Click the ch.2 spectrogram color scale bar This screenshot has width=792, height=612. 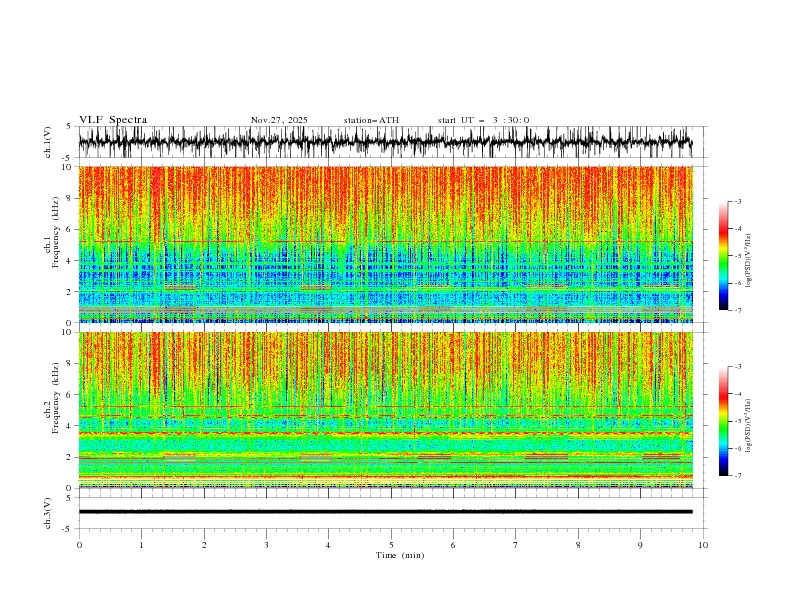coord(723,421)
